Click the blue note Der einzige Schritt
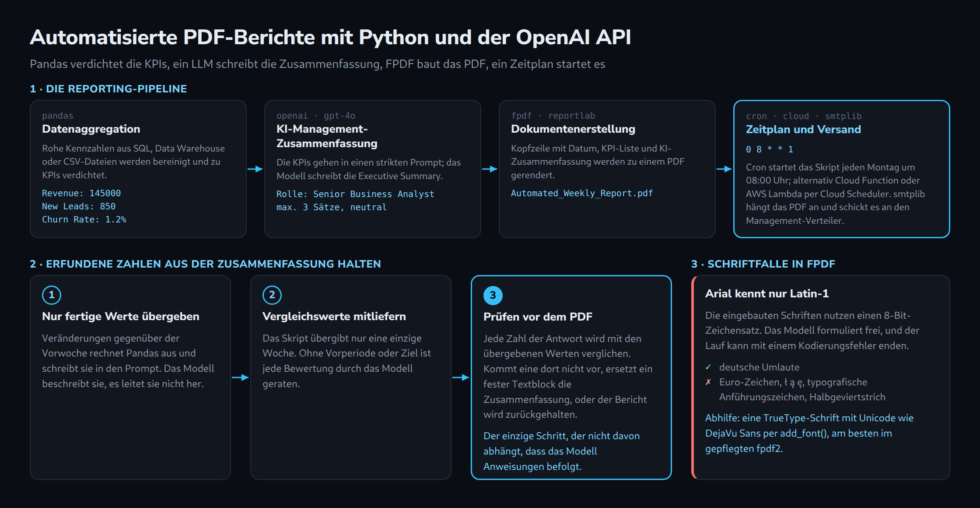This screenshot has width=980, height=508. click(x=561, y=451)
